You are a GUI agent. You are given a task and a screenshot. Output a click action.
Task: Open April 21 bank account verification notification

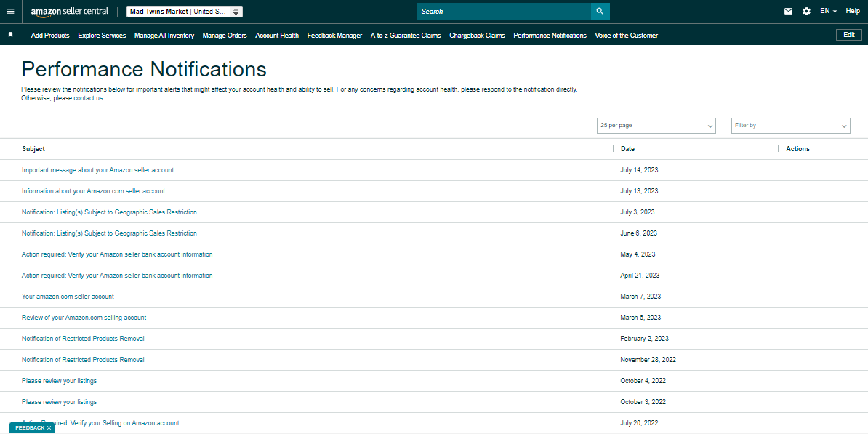coord(117,275)
